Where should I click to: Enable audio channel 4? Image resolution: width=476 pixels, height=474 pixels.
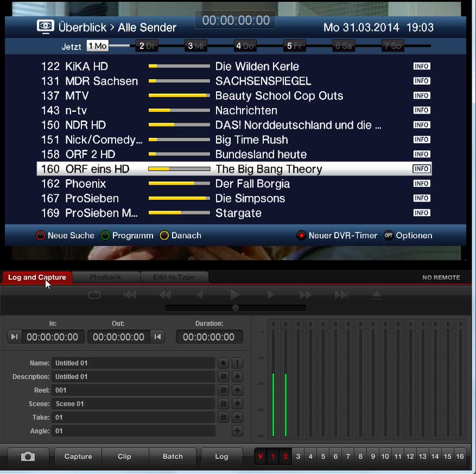[310, 457]
